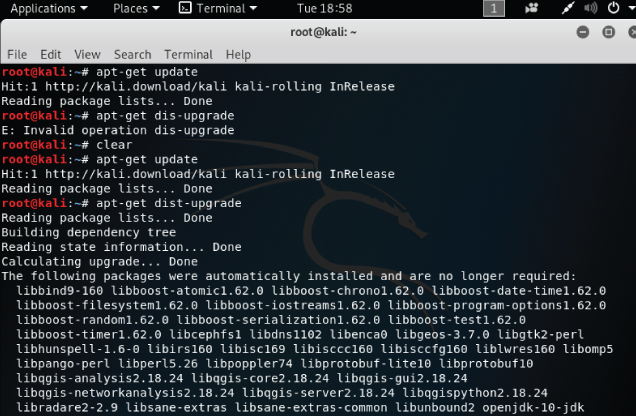Click package name libsane-extras-common
Image resolution: width=636 pixels, height=416 pixels.
pos(311,407)
